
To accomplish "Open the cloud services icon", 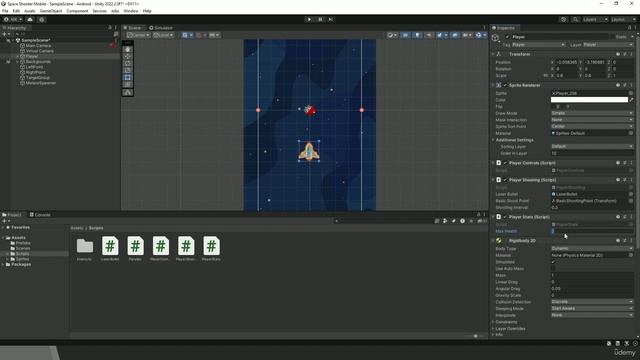I will 30,19.
